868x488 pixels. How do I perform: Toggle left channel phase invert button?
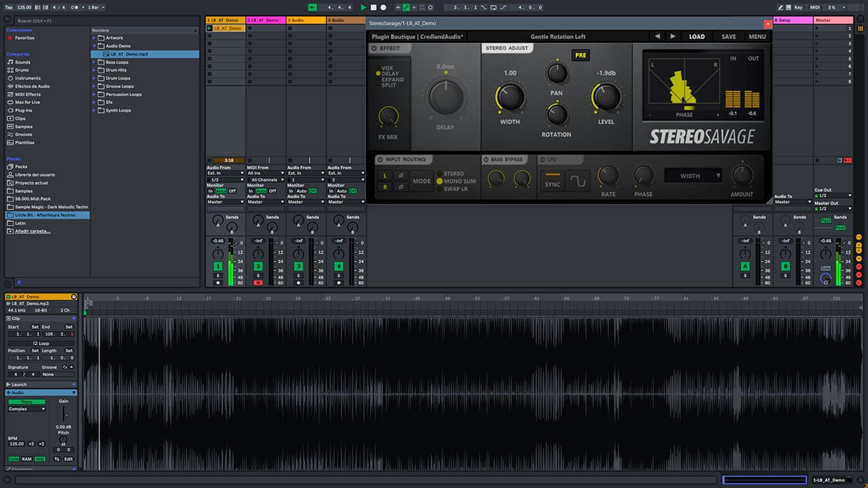click(399, 176)
